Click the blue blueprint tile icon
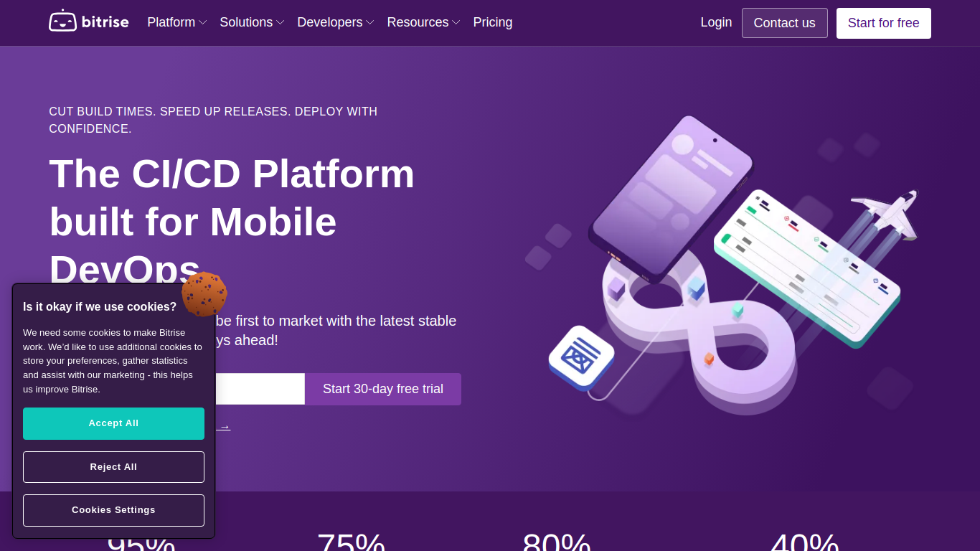The width and height of the screenshot is (980, 551). (582, 358)
